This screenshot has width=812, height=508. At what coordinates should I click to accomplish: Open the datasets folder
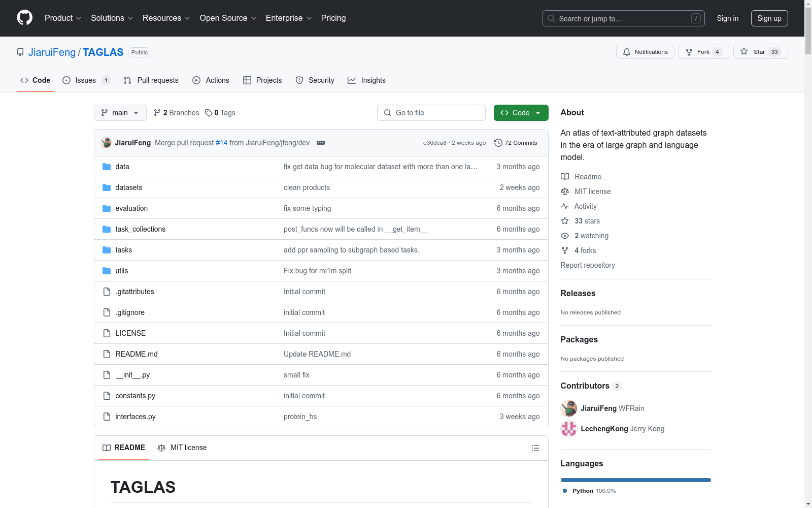tap(129, 187)
